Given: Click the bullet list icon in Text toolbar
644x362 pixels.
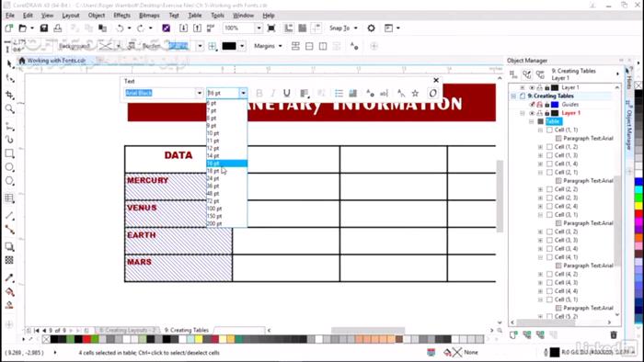Looking at the screenshot, I should (x=339, y=93).
